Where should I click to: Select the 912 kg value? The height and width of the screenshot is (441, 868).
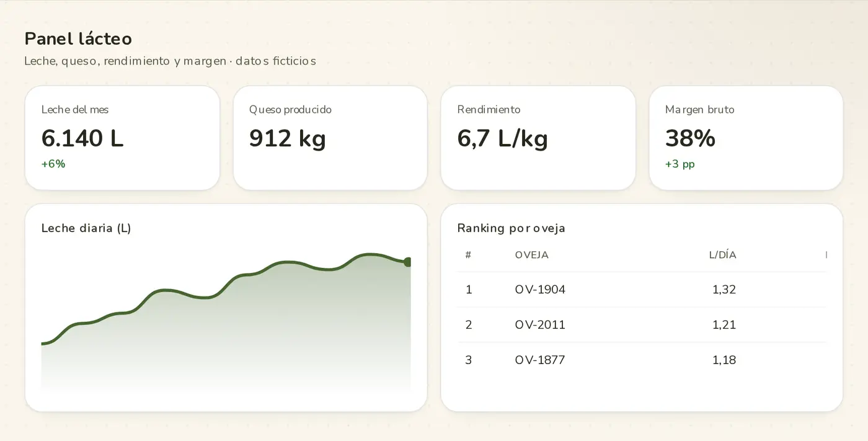point(288,138)
